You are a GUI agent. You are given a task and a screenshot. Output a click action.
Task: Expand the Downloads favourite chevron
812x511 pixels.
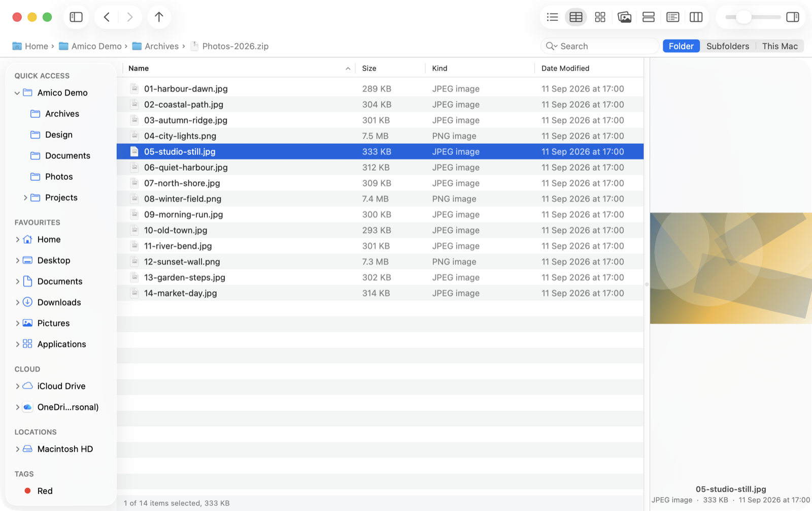pos(17,302)
